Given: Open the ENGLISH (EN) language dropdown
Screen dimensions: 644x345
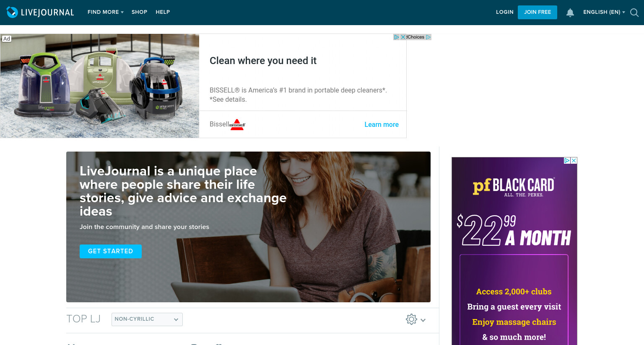Looking at the screenshot, I should (604, 12).
